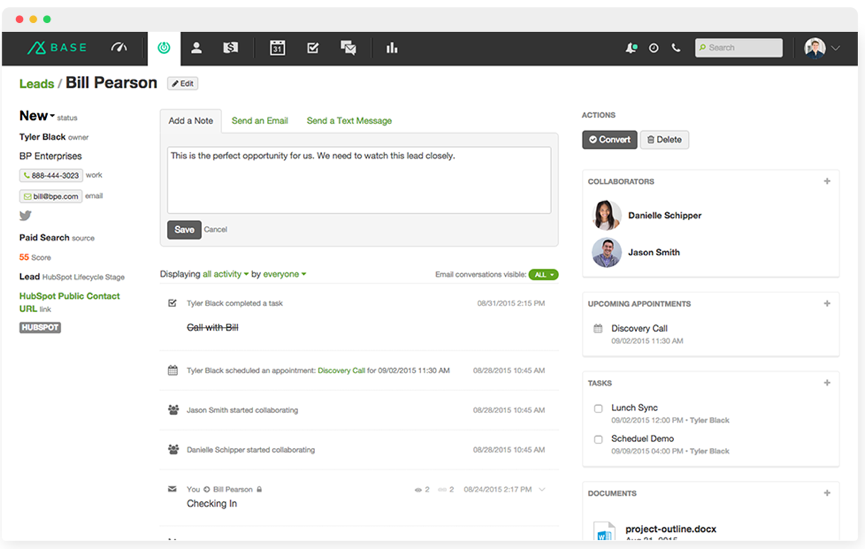Click the Base logo

point(57,48)
